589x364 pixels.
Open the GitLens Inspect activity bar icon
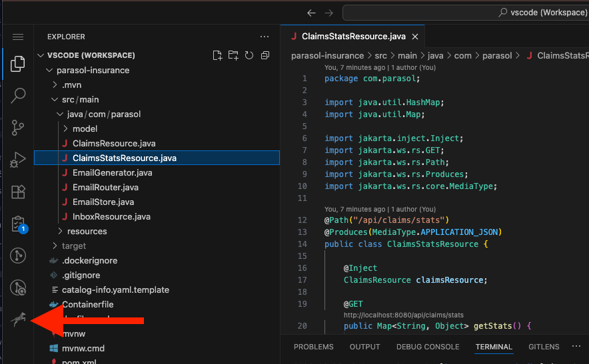17,288
